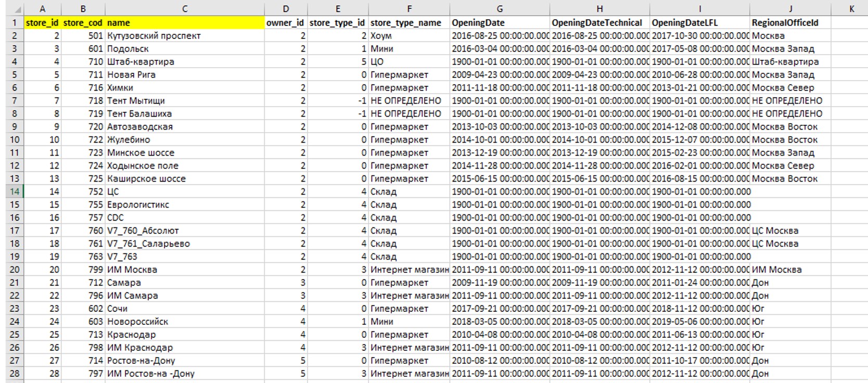Select column G header
Image resolution: width=868 pixels, height=383 pixels.
499,9
